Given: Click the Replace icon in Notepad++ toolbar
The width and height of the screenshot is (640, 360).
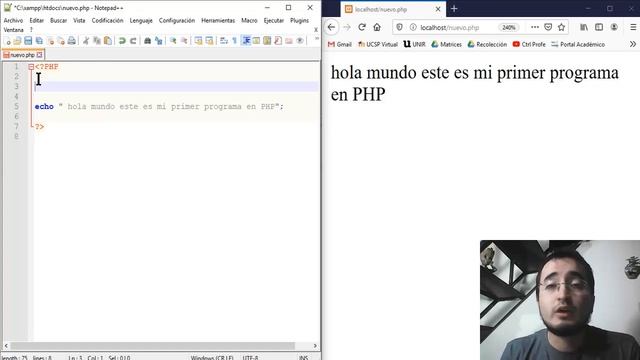Looking at the screenshot, I should (x=159, y=41).
